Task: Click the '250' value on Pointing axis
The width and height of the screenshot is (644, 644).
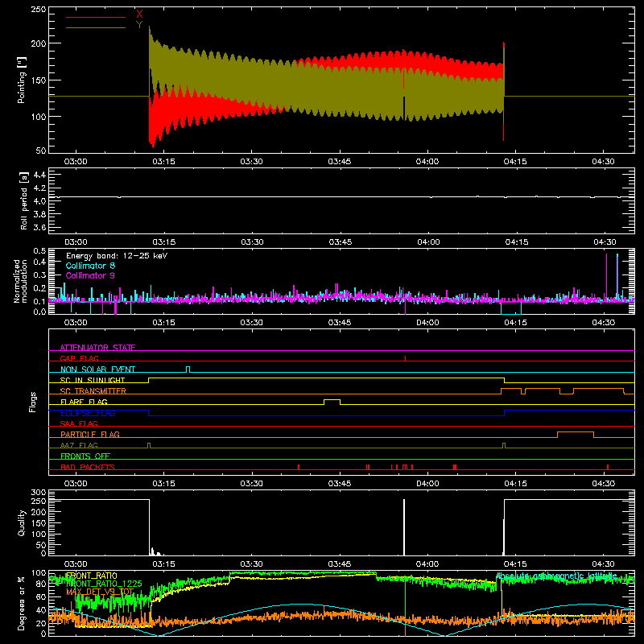Action: [x=38, y=9]
